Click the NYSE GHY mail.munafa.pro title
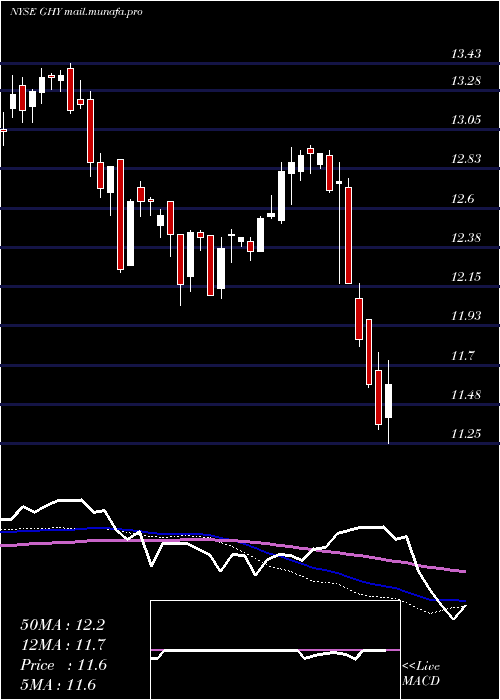The image size is (500, 700). click(x=76, y=12)
